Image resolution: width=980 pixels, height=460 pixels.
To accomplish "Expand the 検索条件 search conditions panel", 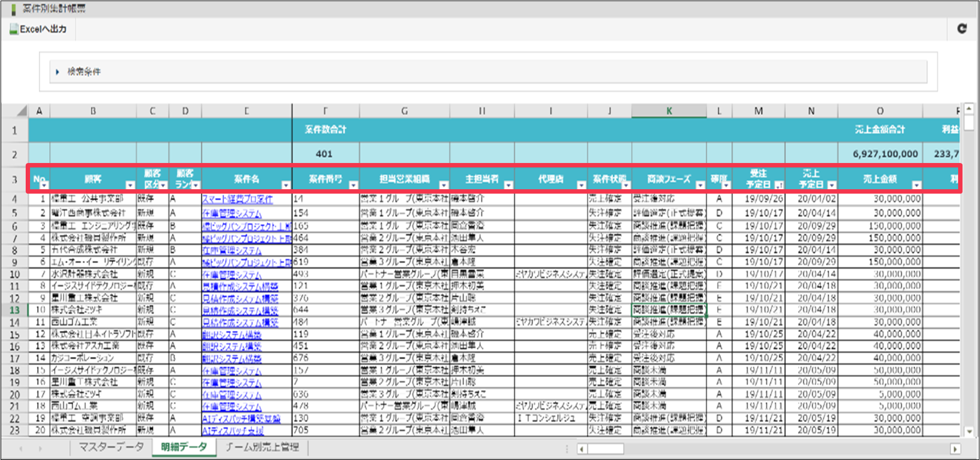I will pyautogui.click(x=78, y=72).
